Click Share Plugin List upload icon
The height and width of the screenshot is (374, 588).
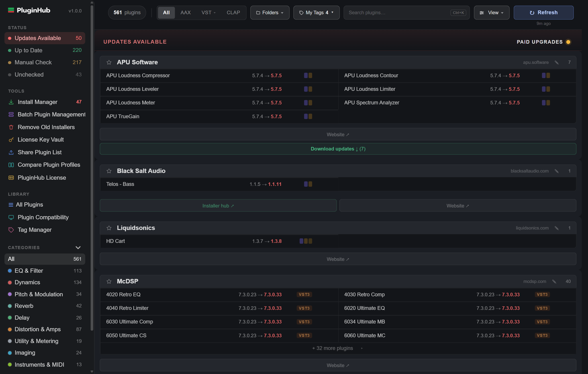point(11,152)
